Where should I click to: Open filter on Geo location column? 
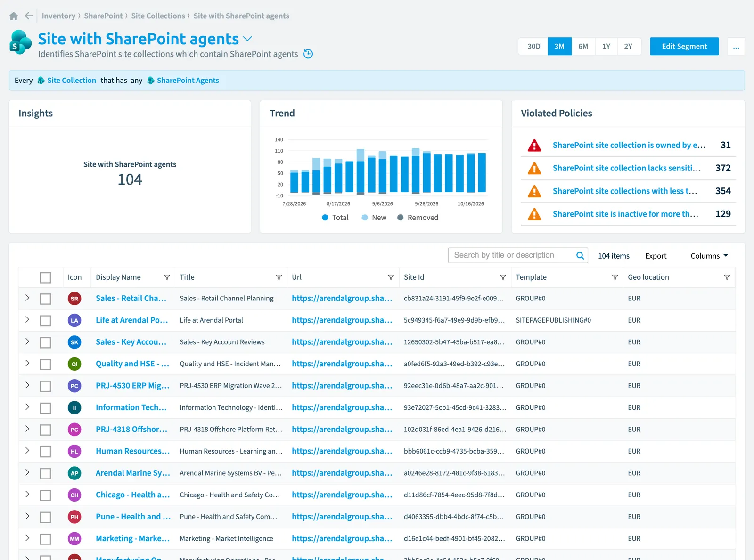click(x=727, y=277)
